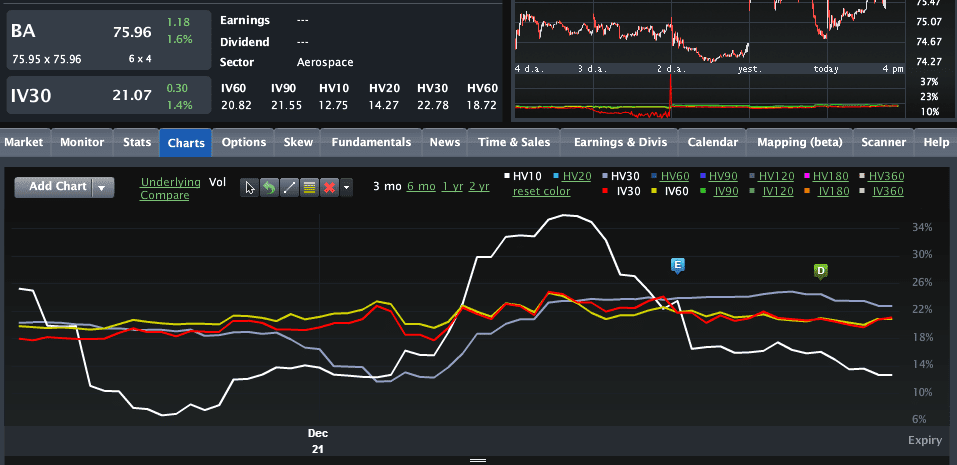Viewport: 957px width, 465px height.
Task: Click the Add Chart button
Action: tap(58, 187)
